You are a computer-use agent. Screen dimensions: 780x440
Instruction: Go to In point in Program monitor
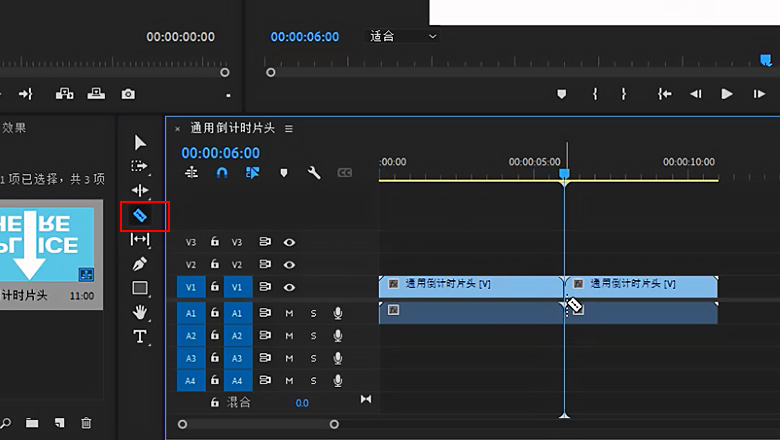664,94
